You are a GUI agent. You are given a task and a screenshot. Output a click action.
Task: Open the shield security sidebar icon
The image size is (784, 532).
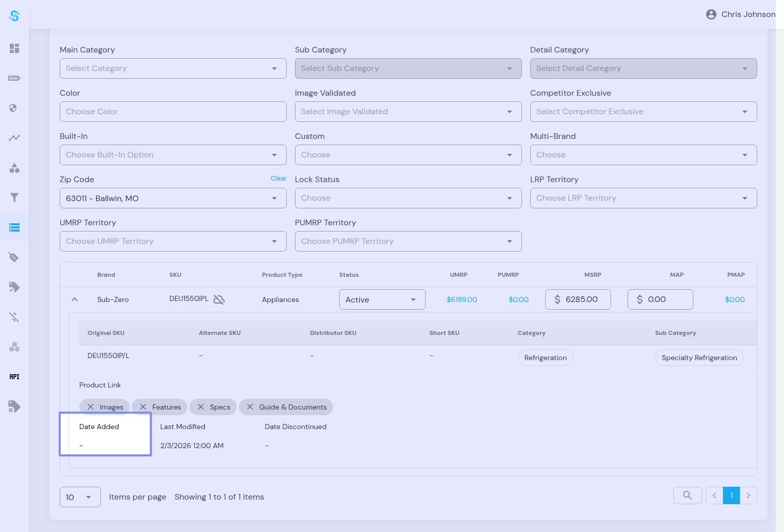[x=13, y=108]
